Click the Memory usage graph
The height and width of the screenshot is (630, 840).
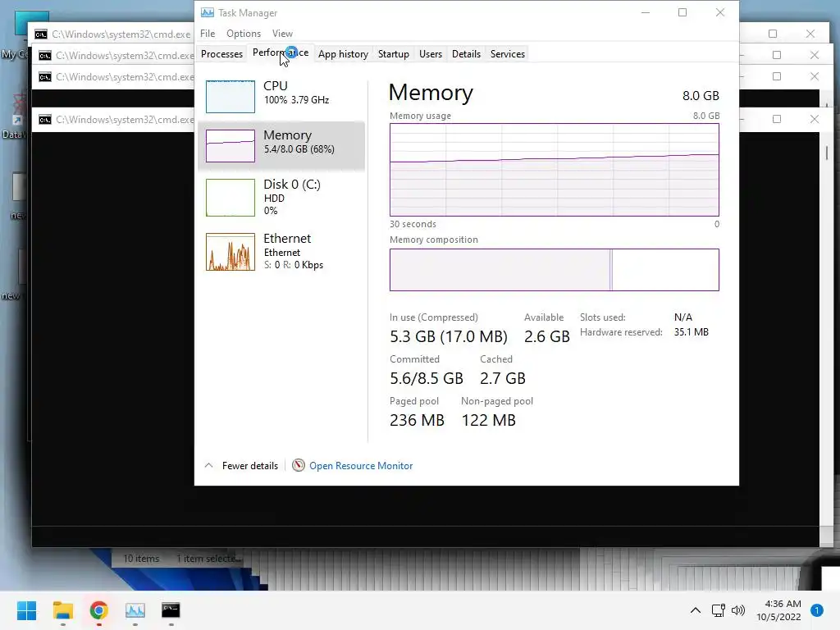click(x=554, y=170)
